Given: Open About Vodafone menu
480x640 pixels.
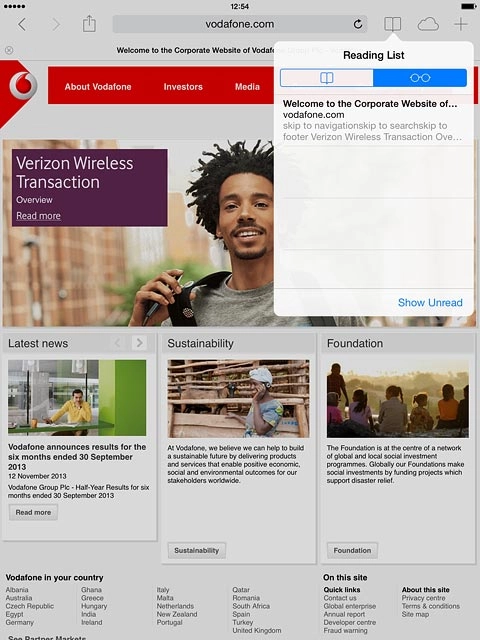Looking at the screenshot, I should pos(98,87).
